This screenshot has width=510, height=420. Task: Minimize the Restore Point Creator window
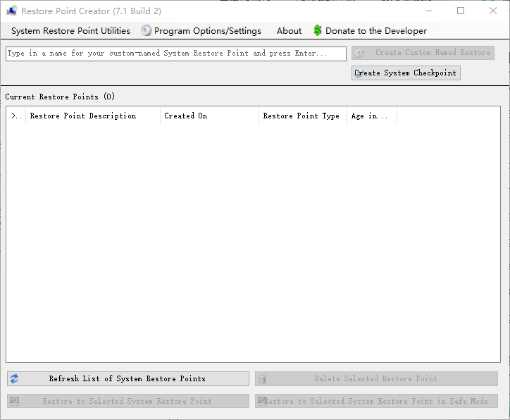point(429,11)
